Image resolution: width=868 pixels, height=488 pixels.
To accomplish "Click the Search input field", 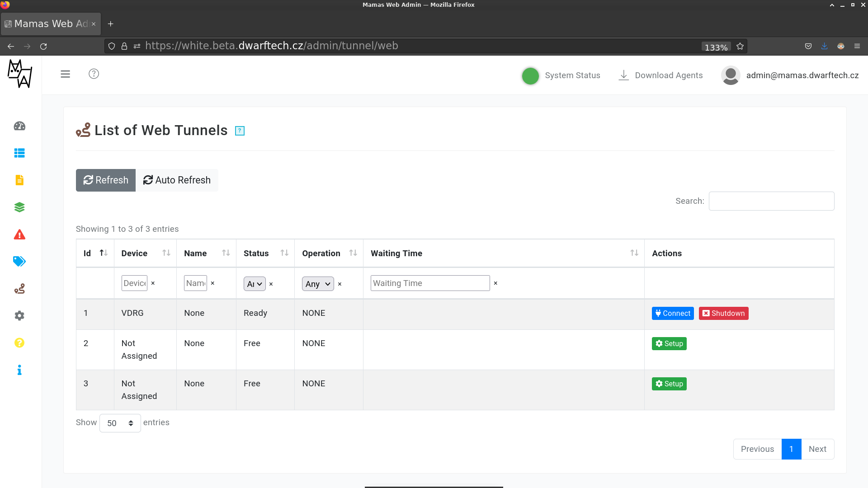I will pyautogui.click(x=771, y=201).
